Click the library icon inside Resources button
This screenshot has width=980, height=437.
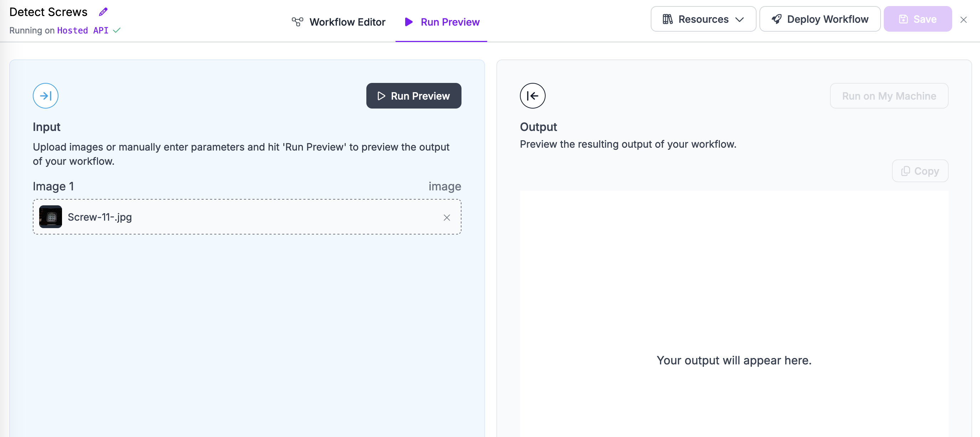668,19
